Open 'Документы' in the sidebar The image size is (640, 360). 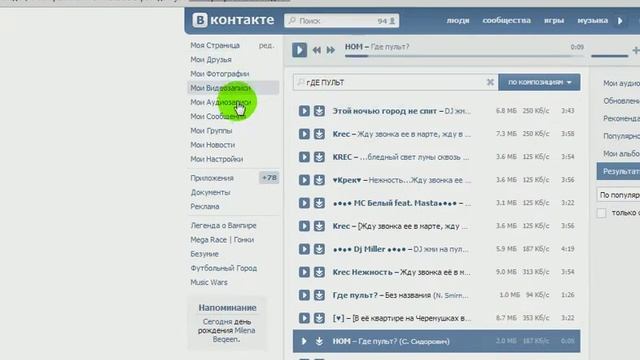(x=211, y=192)
